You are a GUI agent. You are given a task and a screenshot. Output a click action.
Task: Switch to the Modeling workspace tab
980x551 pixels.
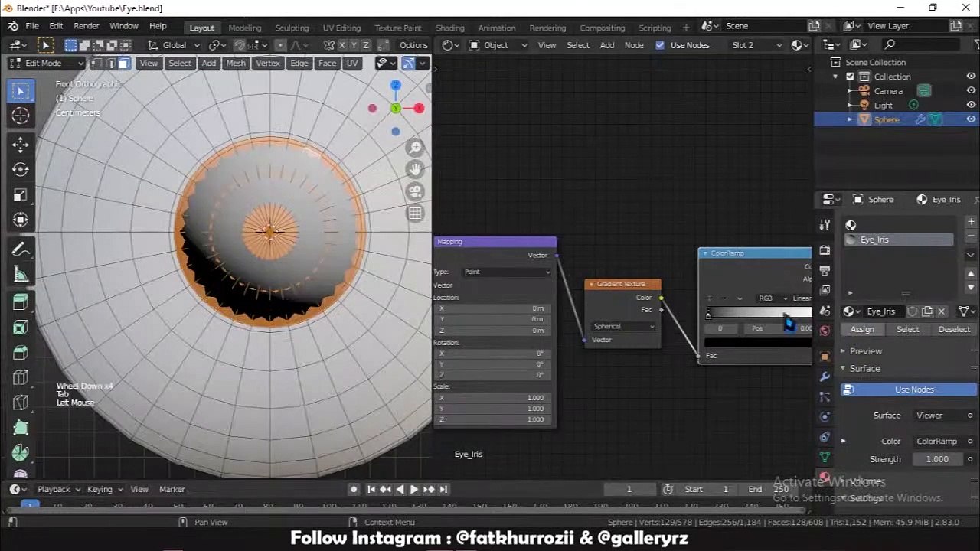(244, 28)
